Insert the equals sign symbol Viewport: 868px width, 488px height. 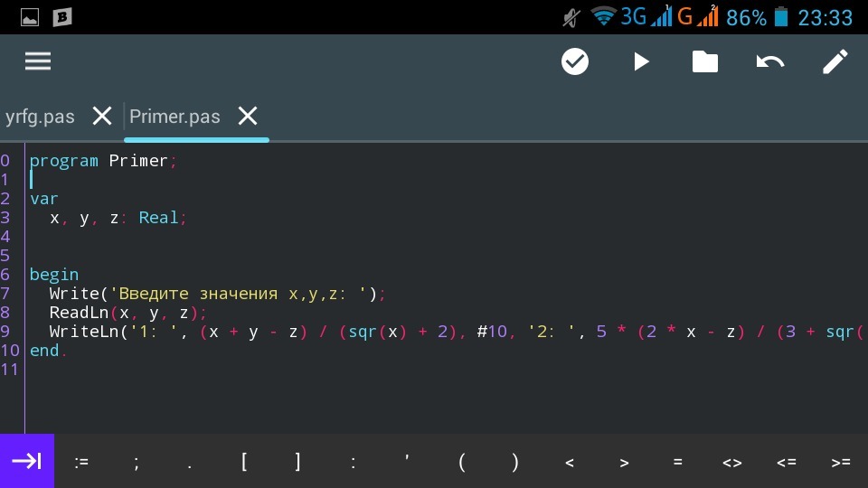pos(677,462)
